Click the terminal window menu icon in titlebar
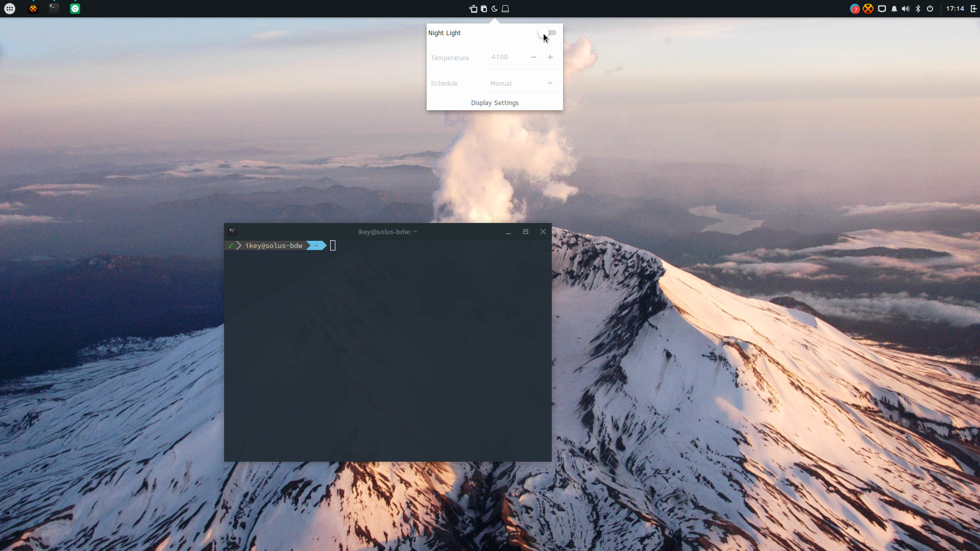Viewport: 980px width, 551px height. click(x=233, y=232)
